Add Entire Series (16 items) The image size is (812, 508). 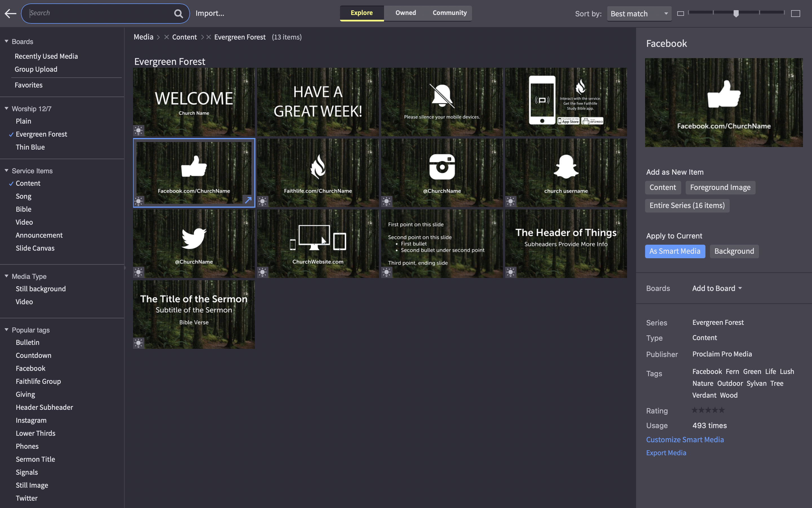687,206
